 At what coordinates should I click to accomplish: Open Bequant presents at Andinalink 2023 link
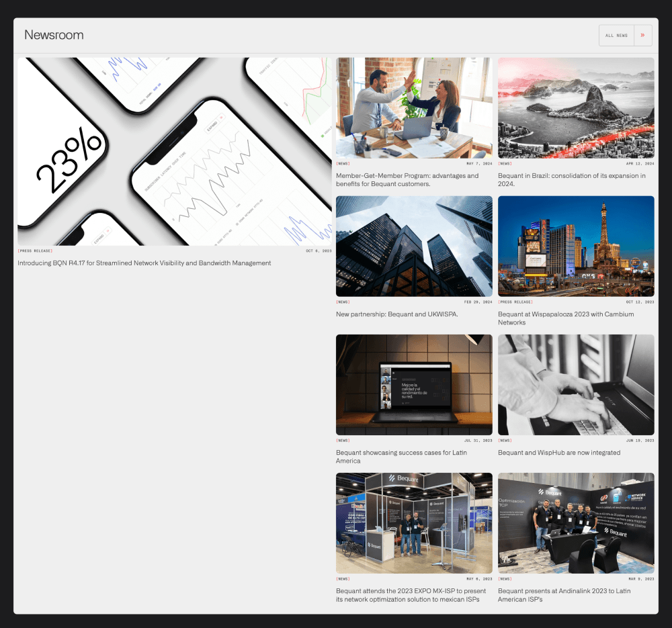[x=564, y=595]
